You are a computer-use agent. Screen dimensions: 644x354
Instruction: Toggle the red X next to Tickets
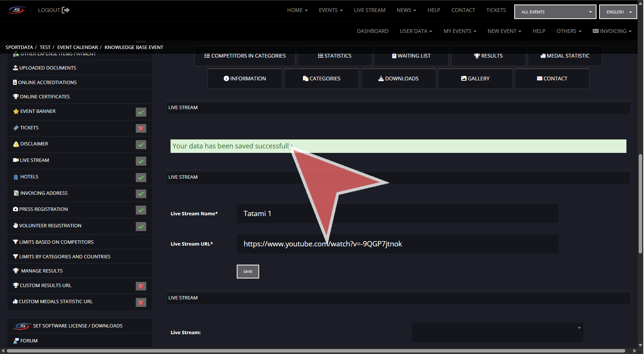[x=141, y=129]
